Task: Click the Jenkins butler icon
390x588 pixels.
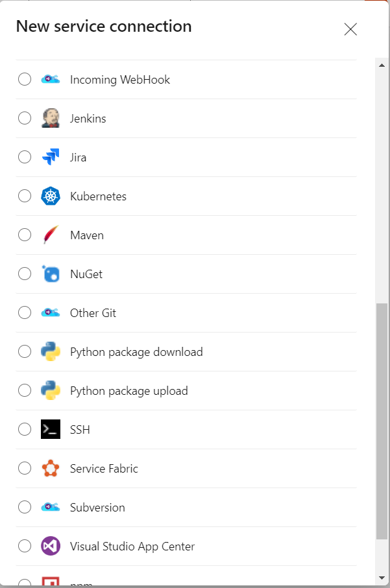Action: click(51, 118)
